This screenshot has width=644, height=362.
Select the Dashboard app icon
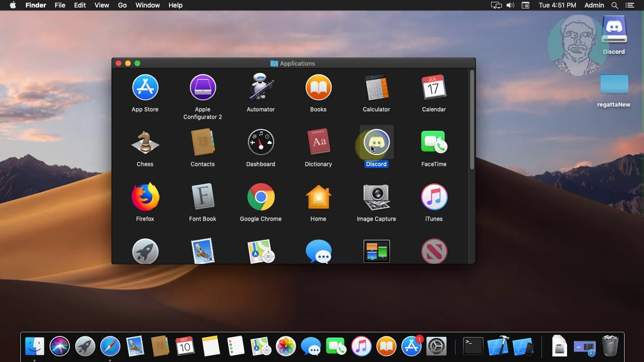261,142
